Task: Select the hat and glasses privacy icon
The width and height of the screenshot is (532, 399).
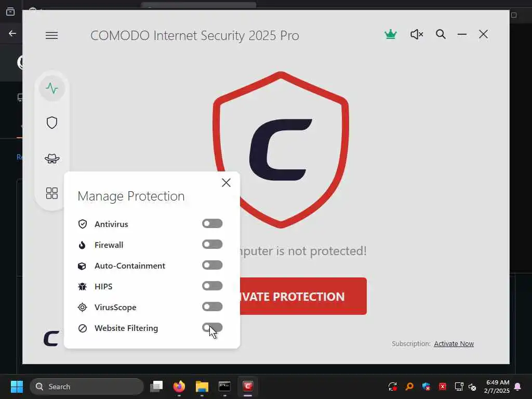Action: click(x=52, y=158)
